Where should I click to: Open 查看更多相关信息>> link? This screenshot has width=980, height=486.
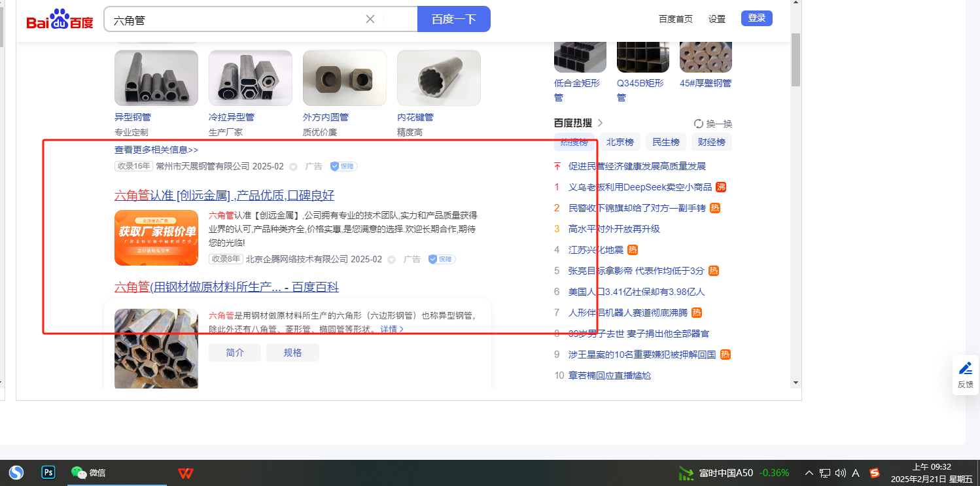coord(156,150)
